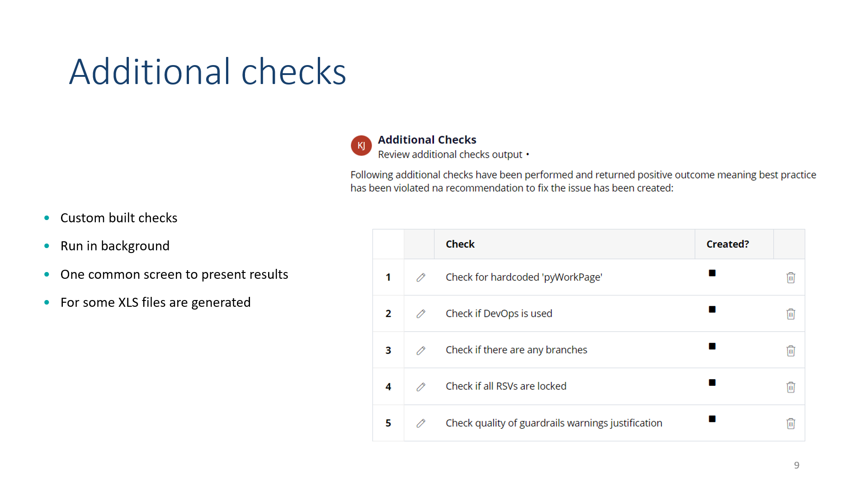Click the 'Check' column header

click(460, 244)
